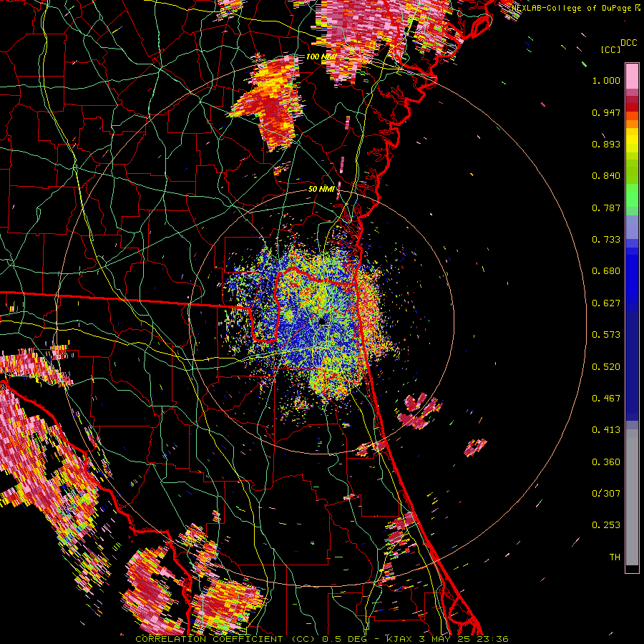
Task: Select the 0.360 scale value
Action: pos(606,462)
